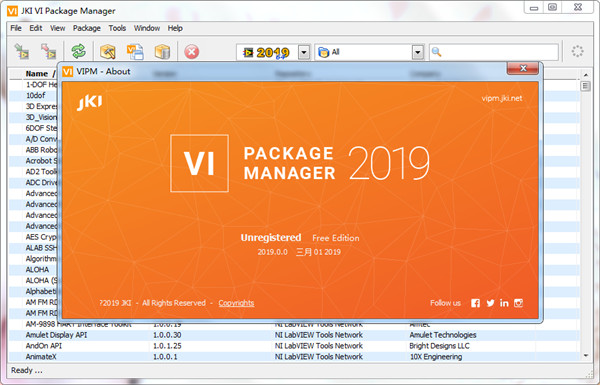Click the VI logo box in About dialog
This screenshot has height=385, width=600.
click(199, 163)
